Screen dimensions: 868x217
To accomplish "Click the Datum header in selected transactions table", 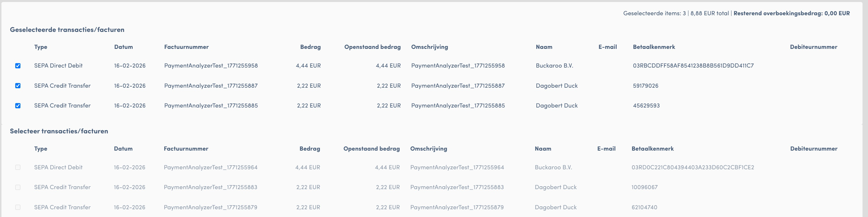I will [x=123, y=47].
